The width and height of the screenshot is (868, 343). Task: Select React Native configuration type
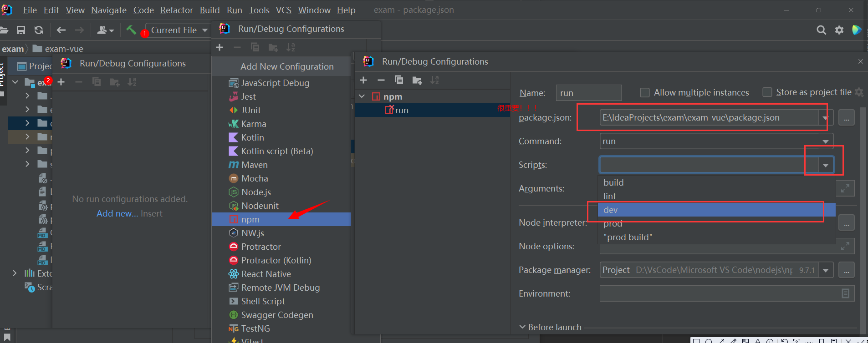tap(281, 274)
